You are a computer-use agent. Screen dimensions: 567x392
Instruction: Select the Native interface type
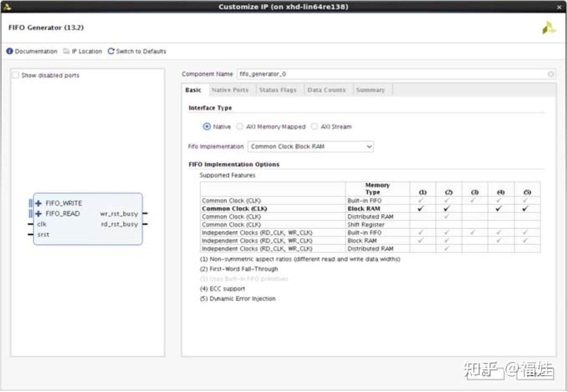(207, 127)
